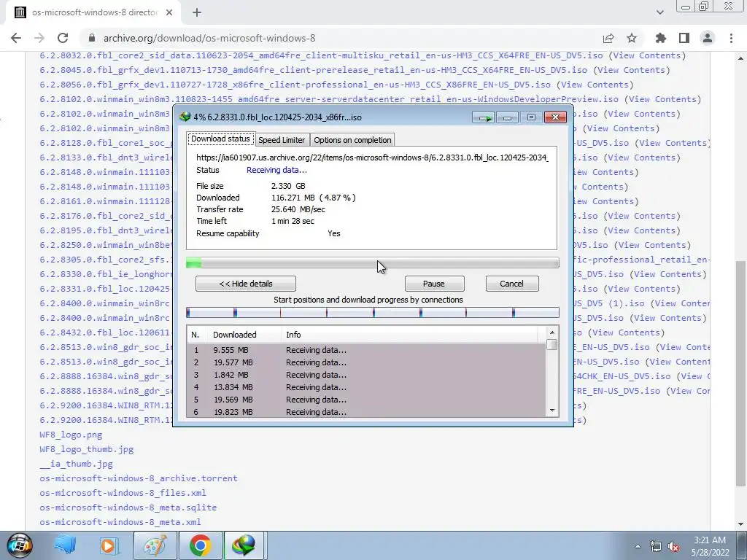Switch to the Speed Limiter tab
The width and height of the screenshot is (747, 560).
click(x=282, y=140)
